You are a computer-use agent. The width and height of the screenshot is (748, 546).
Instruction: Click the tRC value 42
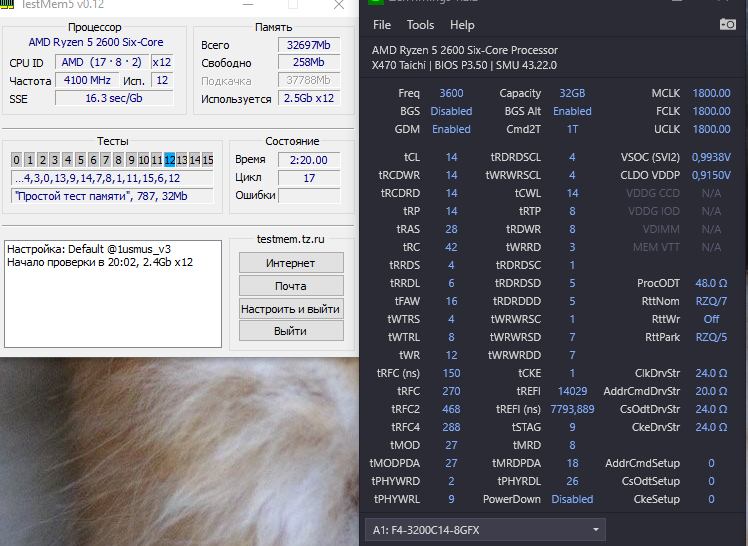451,247
